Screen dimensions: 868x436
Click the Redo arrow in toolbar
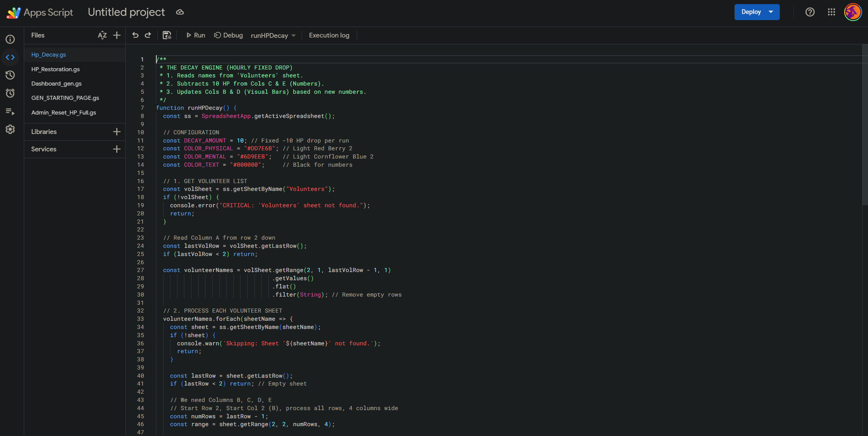coord(148,35)
